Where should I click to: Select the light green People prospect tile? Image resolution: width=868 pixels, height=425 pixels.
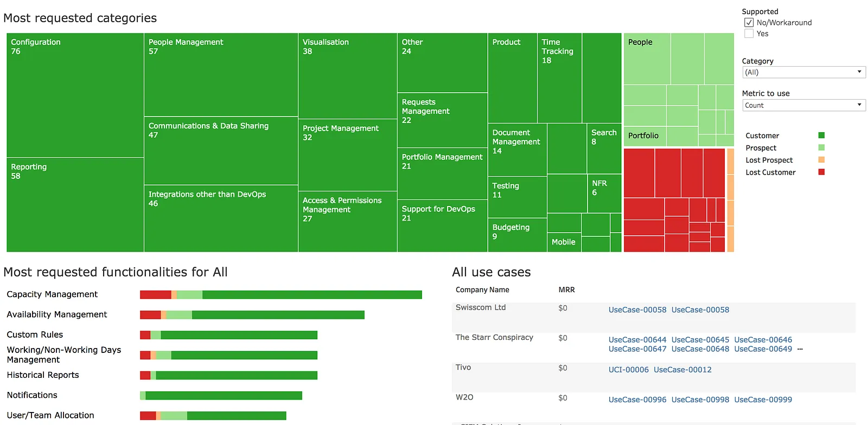pyautogui.click(x=647, y=59)
